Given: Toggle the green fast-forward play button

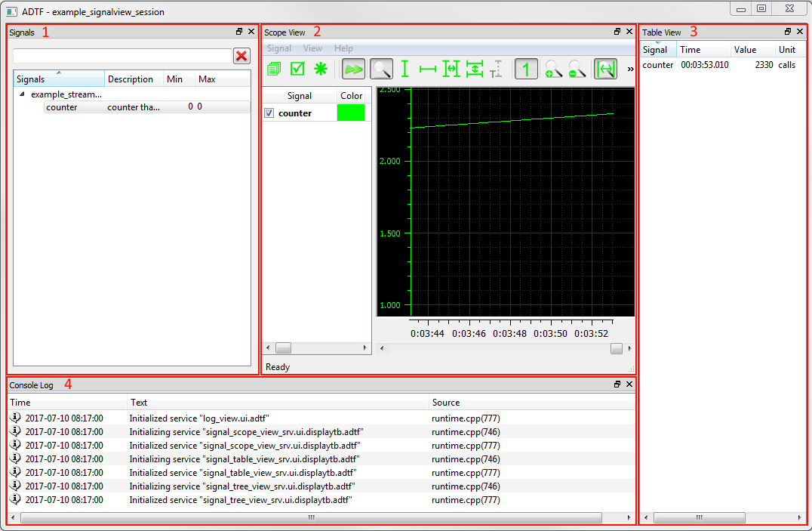Looking at the screenshot, I should point(354,69).
